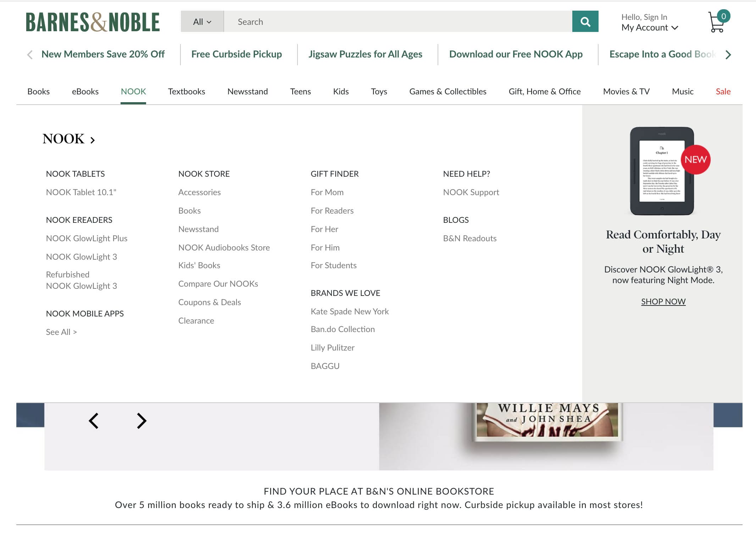Open NOOK GlowLight Plus link

pyautogui.click(x=87, y=238)
